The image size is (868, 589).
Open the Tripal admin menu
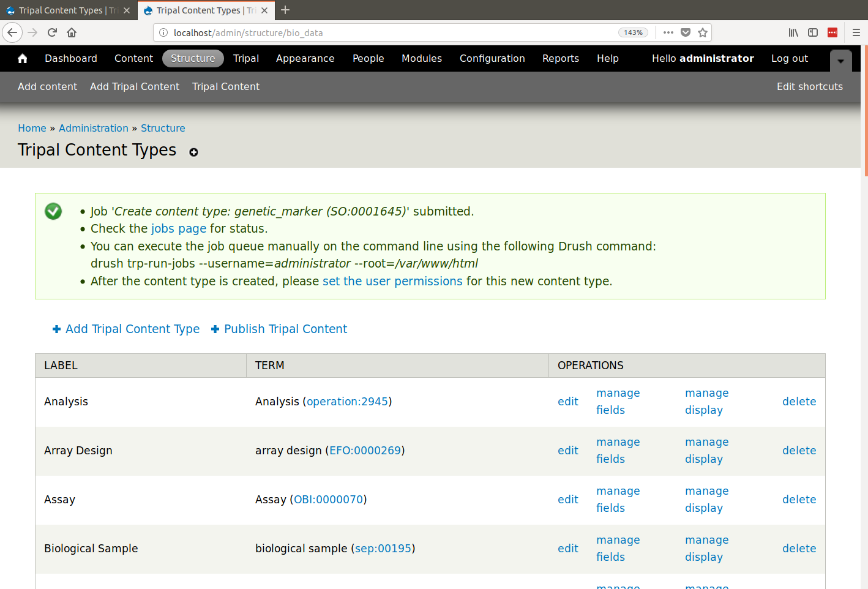point(245,58)
